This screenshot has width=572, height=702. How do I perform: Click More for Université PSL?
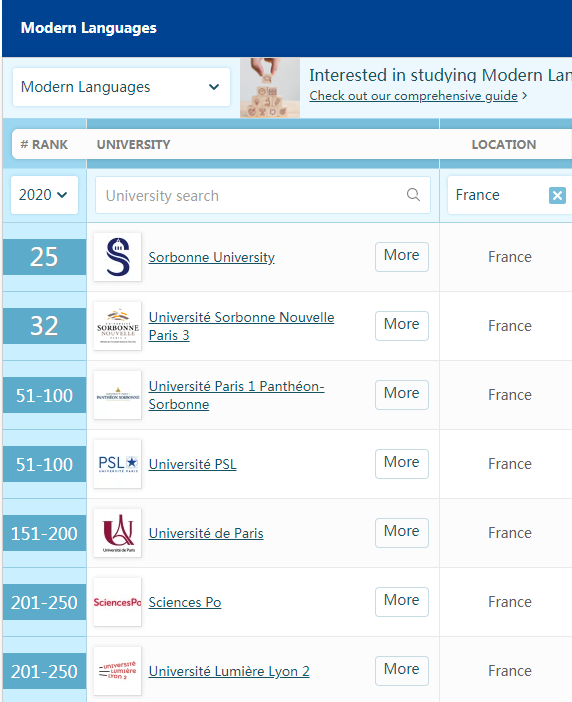402,464
